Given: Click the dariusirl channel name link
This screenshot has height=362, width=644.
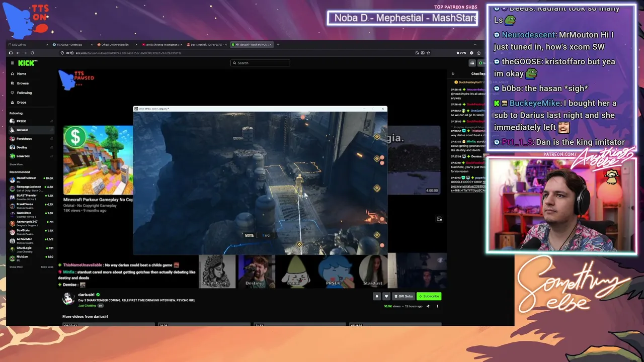Looking at the screenshot, I should (x=86, y=295).
